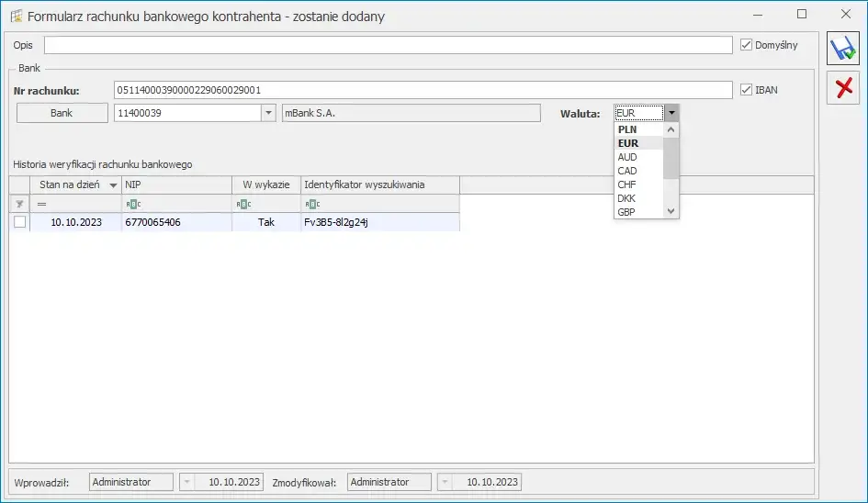Minimize the form window
Viewport: 868px width, 503px height.
[758, 15]
